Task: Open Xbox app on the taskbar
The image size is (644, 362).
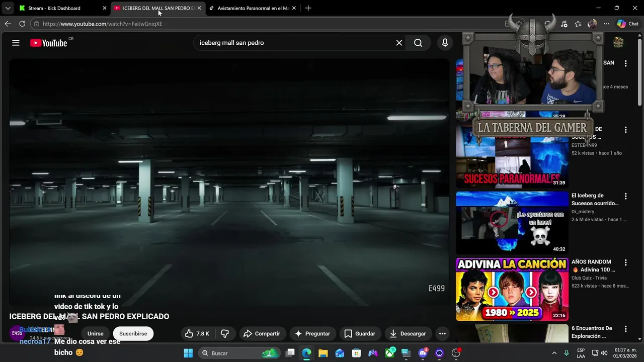Action: coord(389,353)
